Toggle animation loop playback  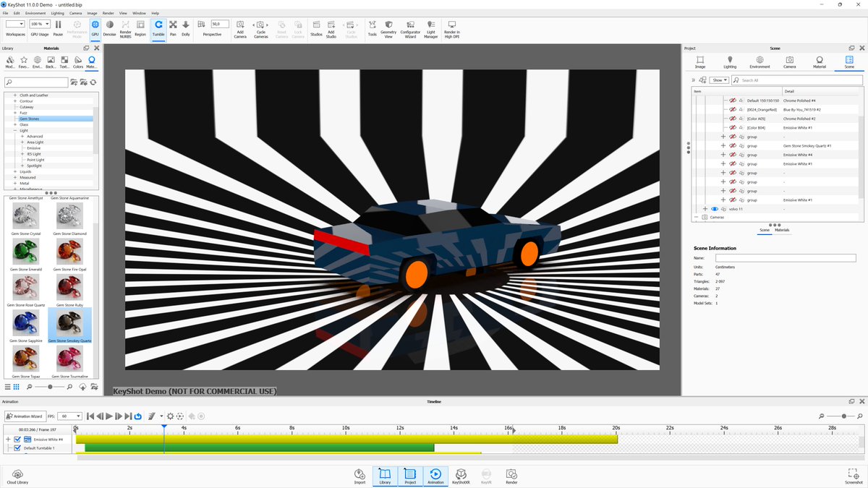tap(137, 416)
